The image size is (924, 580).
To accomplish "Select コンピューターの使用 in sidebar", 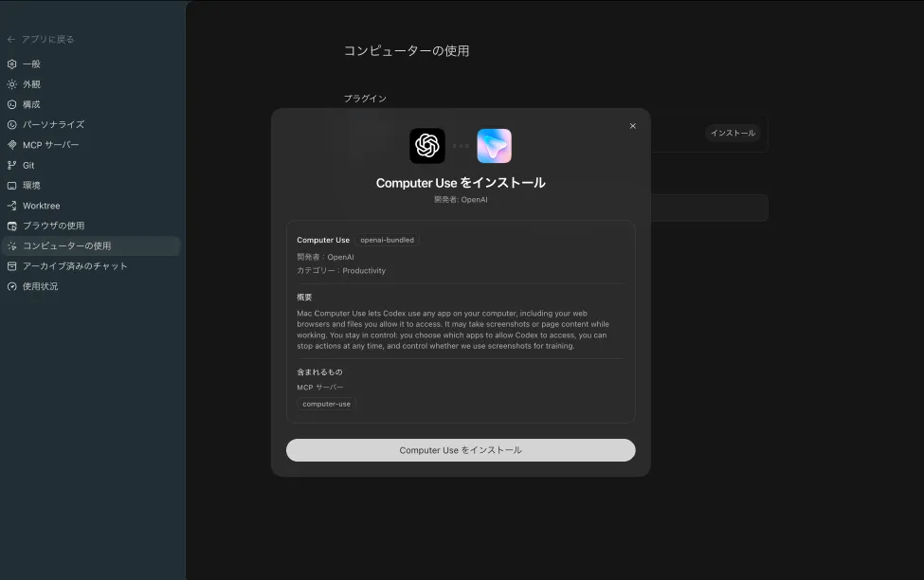I will click(x=91, y=245).
